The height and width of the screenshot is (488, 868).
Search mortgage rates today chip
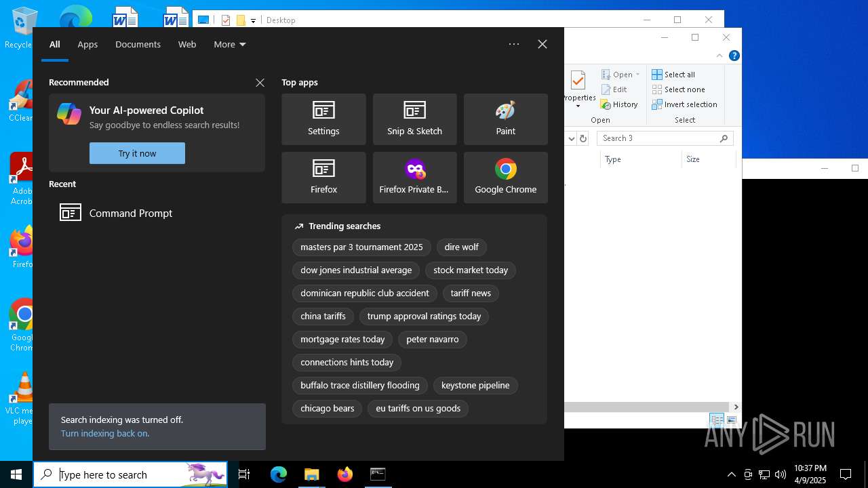342,340
